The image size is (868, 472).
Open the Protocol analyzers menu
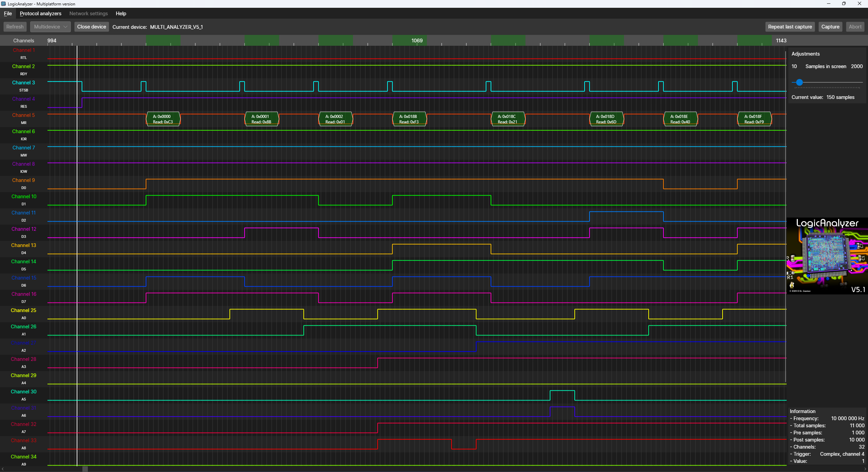41,14
